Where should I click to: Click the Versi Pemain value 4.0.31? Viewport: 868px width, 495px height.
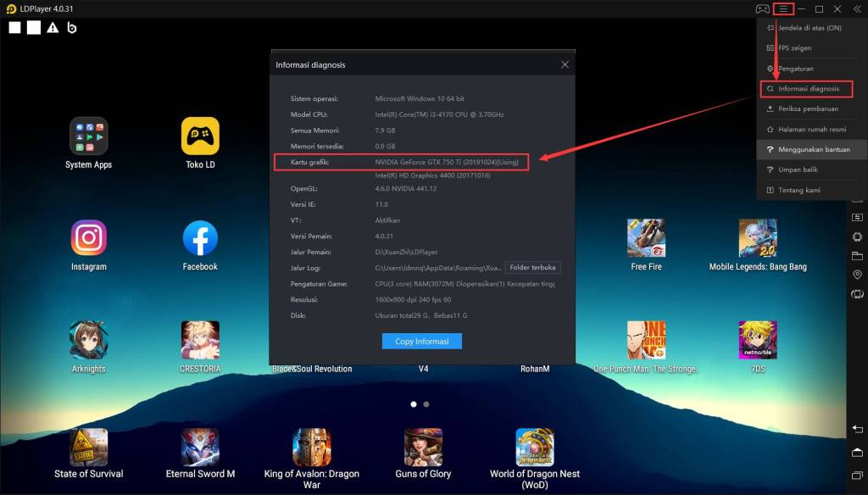tap(384, 236)
